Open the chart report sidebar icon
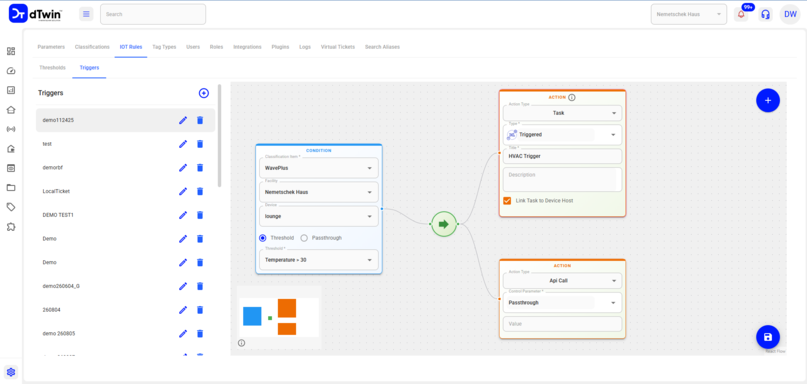 tap(11, 90)
